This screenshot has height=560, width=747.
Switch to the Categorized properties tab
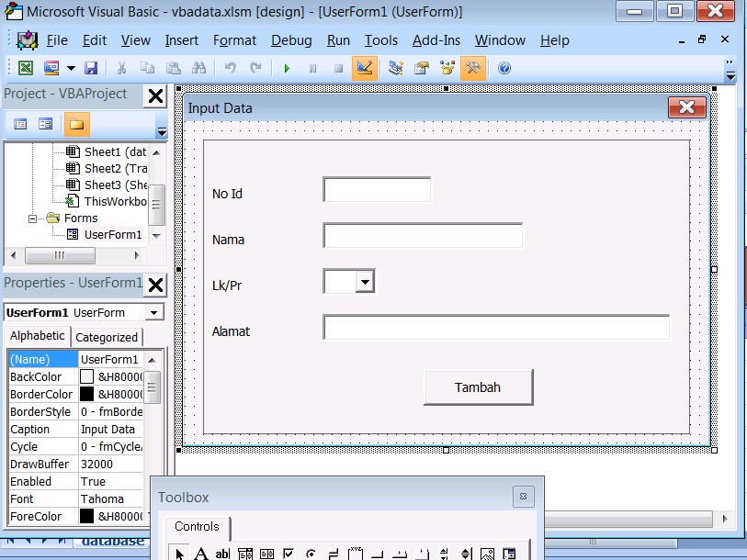pos(108,336)
